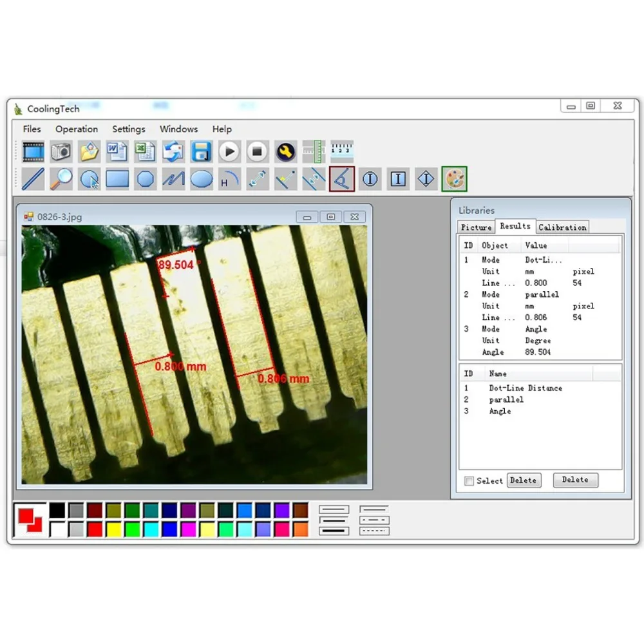Select the two-point distance arrow tool
Image resolution: width=644 pixels, height=644 pixels.
pos(258,179)
